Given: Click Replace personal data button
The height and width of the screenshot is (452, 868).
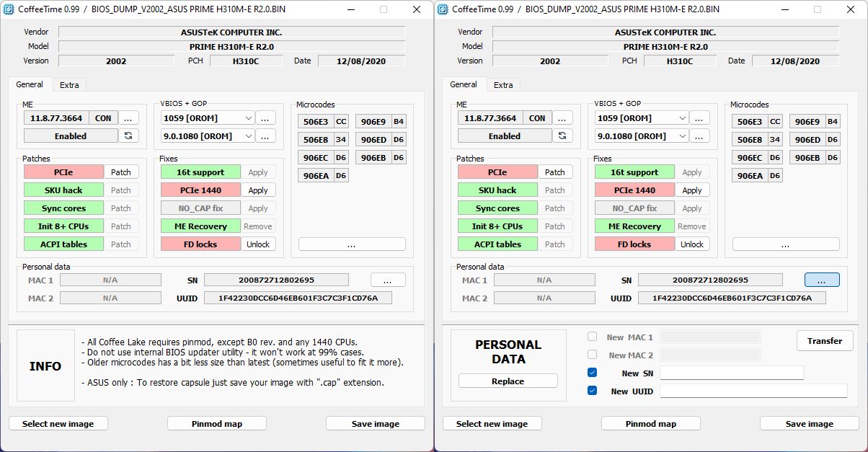Looking at the screenshot, I should point(508,381).
